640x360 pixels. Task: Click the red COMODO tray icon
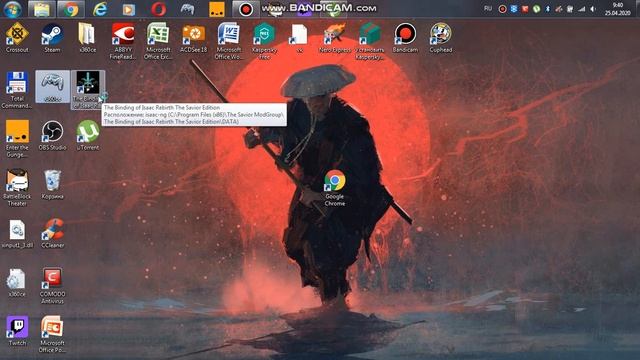point(525,9)
